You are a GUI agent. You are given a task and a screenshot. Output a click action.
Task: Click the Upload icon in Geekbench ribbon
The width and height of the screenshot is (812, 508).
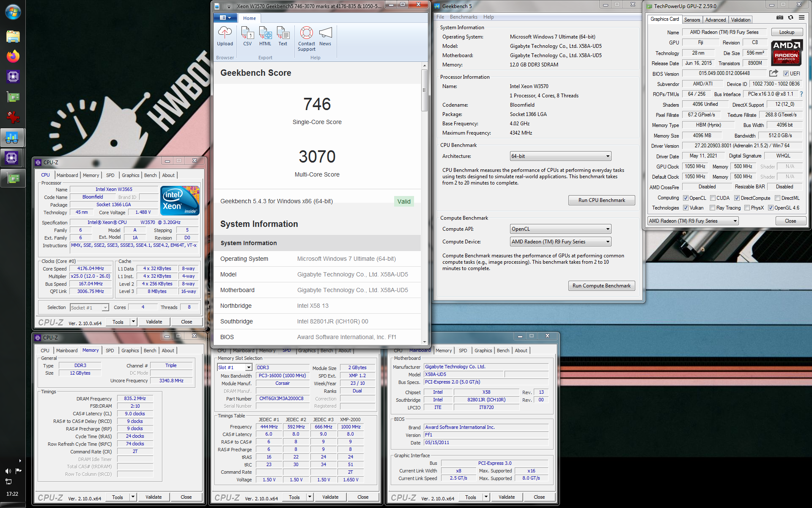(x=225, y=36)
